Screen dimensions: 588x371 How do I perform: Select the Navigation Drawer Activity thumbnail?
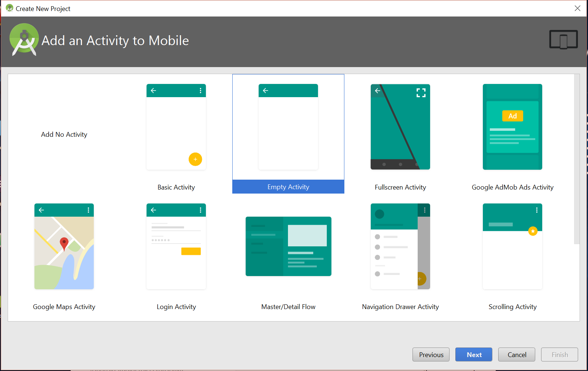[400, 246]
